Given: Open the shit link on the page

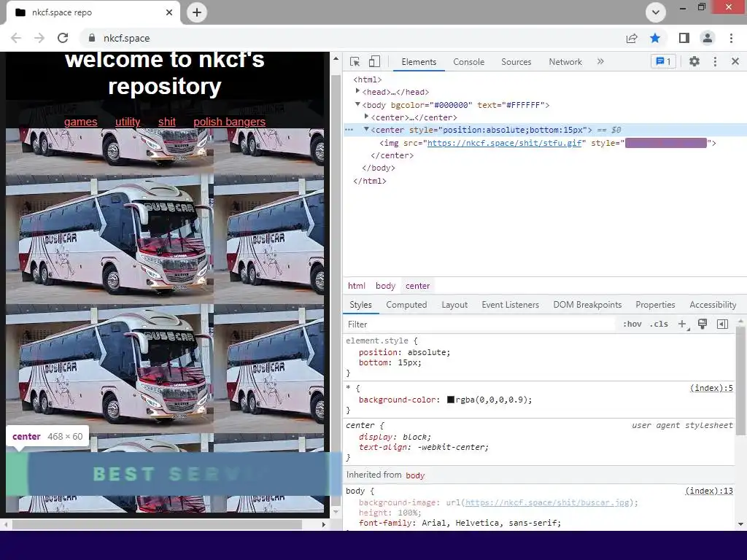Looking at the screenshot, I should coord(167,122).
